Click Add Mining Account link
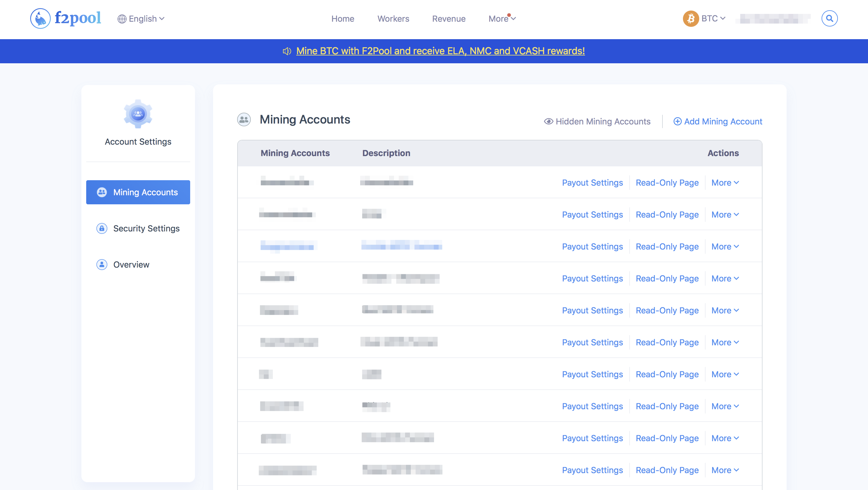This screenshot has height=490, width=868. (x=718, y=121)
